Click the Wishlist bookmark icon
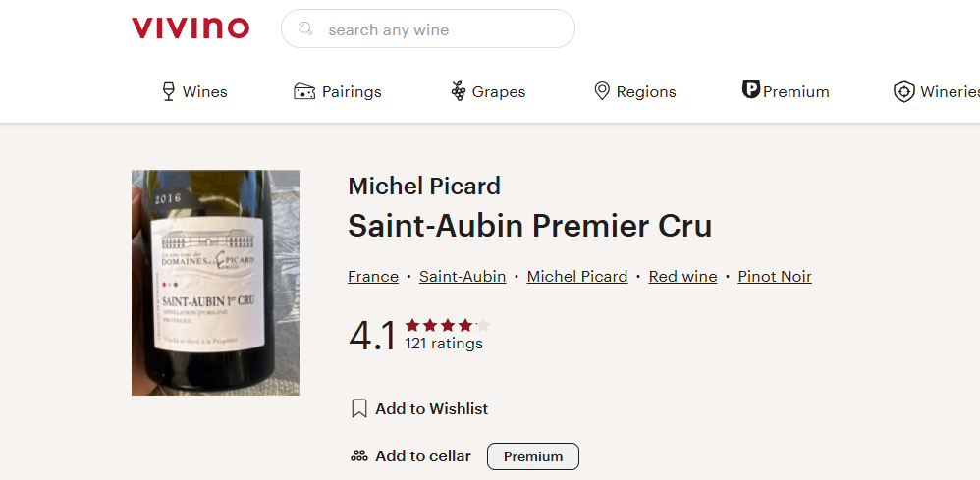The width and height of the screenshot is (980, 480). [358, 408]
